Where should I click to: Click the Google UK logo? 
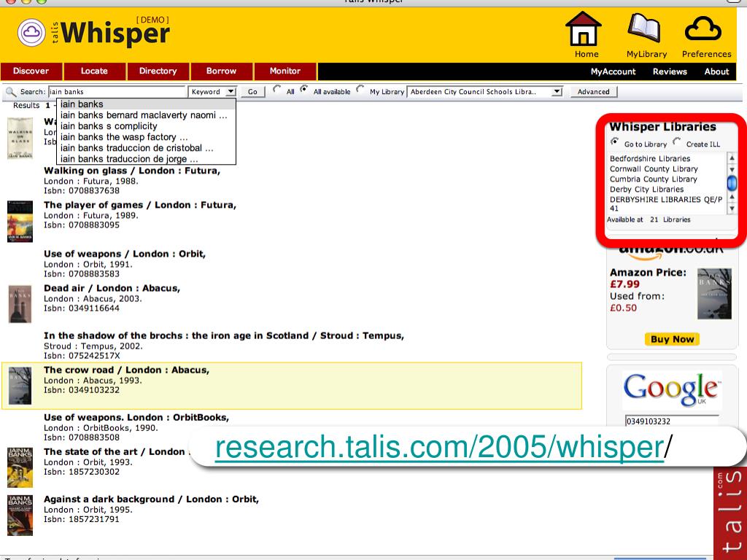point(672,389)
